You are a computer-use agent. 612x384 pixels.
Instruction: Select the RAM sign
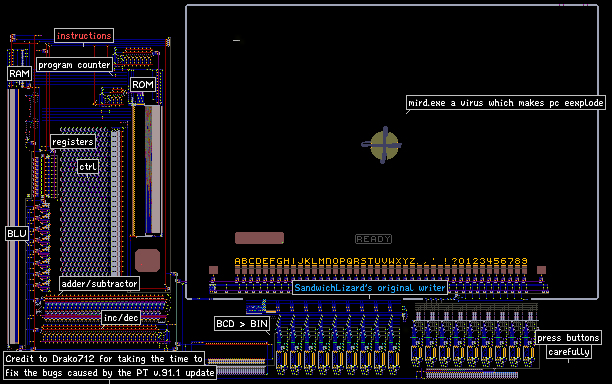point(20,73)
